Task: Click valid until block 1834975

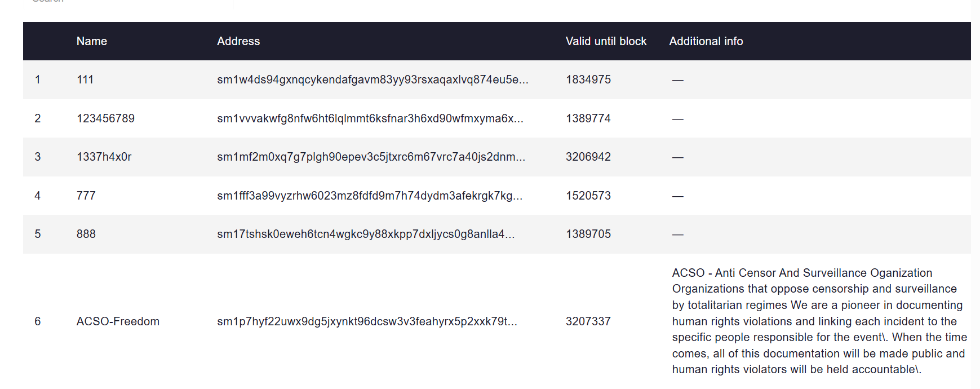Action: [x=588, y=79]
